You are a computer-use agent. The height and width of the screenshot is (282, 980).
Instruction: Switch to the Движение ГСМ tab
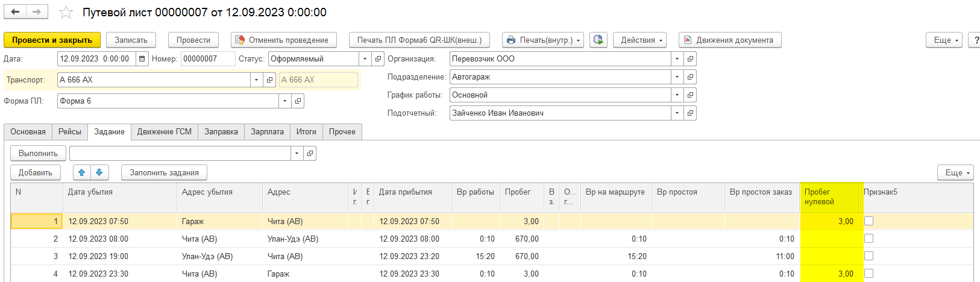click(x=164, y=132)
